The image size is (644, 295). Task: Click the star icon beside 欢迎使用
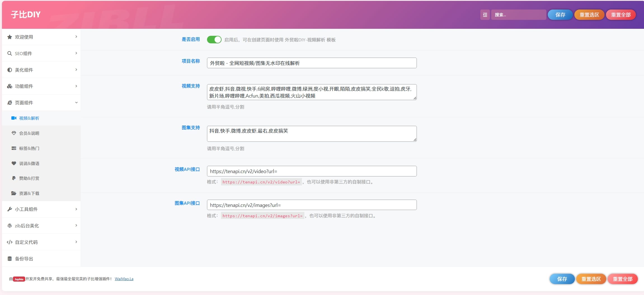10,37
